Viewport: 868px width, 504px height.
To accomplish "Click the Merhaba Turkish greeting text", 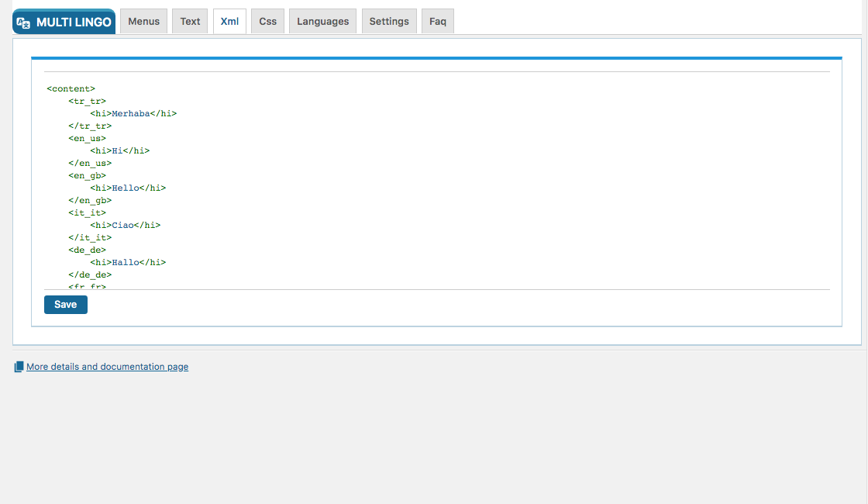I will pyautogui.click(x=130, y=113).
